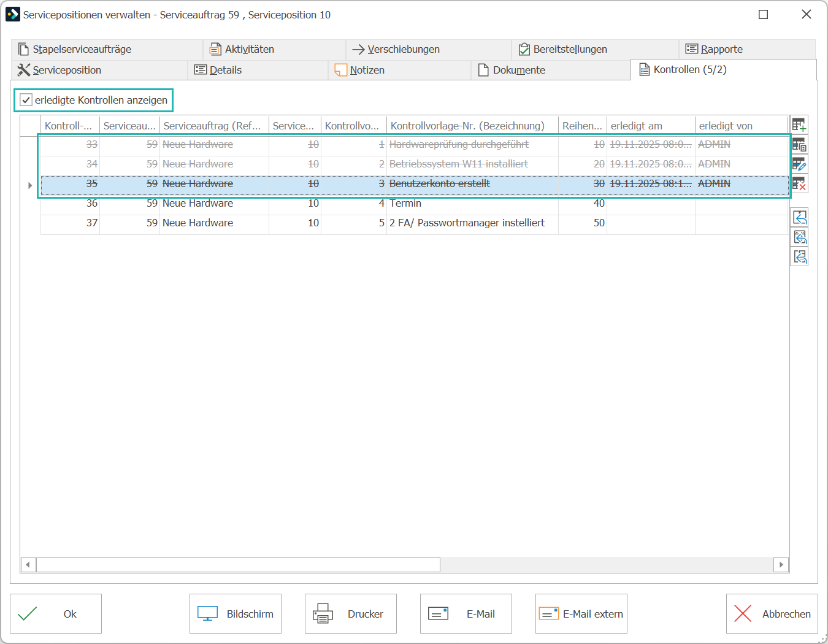
Task: Add a new control row with the plus-table icon
Action: (799, 125)
